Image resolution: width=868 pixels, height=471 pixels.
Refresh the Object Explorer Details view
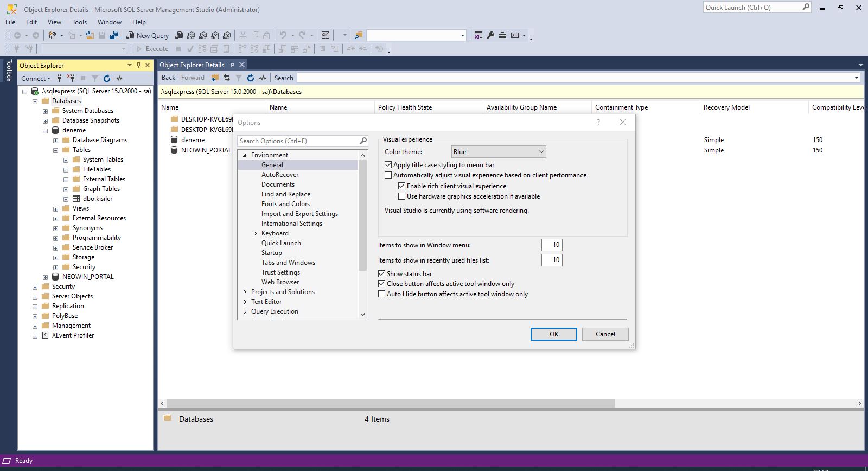[251, 78]
